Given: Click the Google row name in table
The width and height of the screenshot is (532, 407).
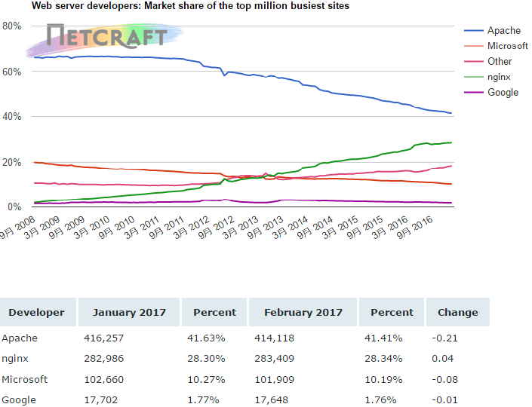Looking at the screenshot, I should click(19, 400).
